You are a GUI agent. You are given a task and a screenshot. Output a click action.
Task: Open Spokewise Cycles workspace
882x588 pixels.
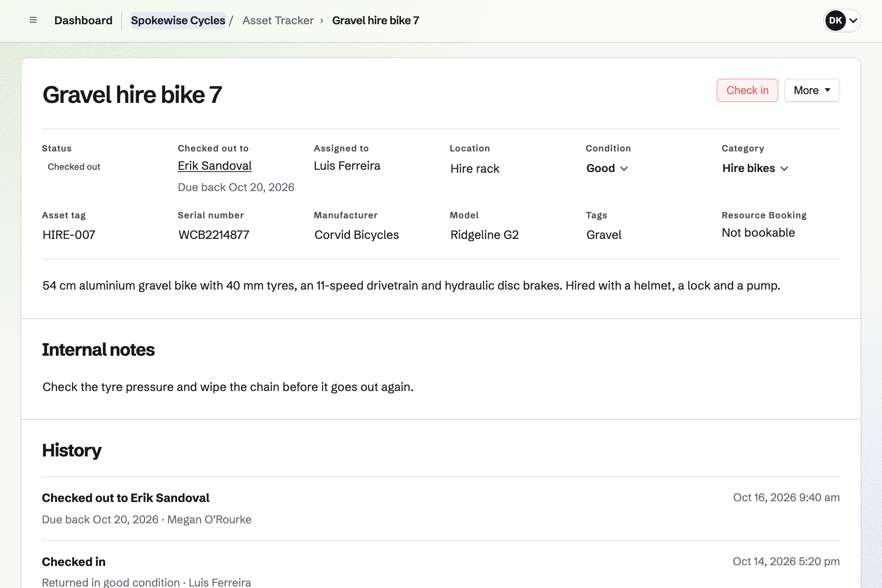point(178,20)
